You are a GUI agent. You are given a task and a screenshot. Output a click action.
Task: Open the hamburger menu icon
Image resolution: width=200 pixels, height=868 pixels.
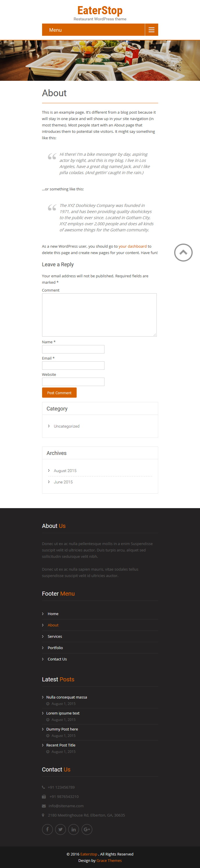[152, 30]
